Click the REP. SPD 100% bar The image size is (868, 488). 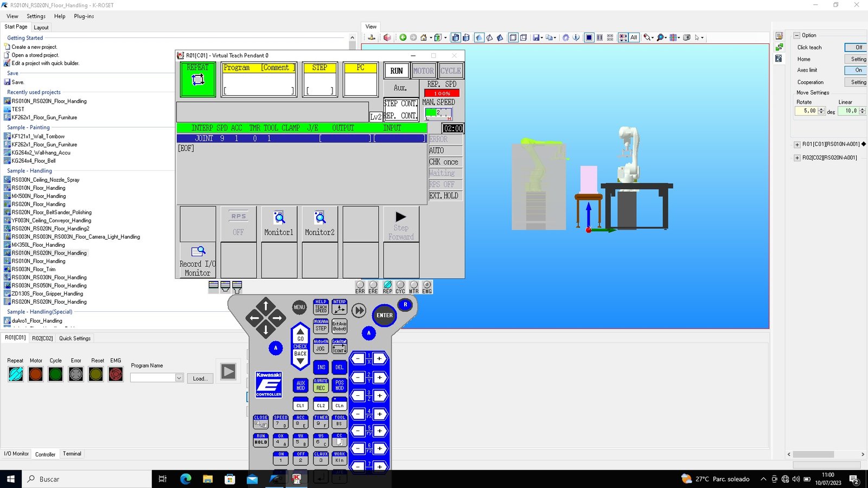pyautogui.click(x=442, y=93)
